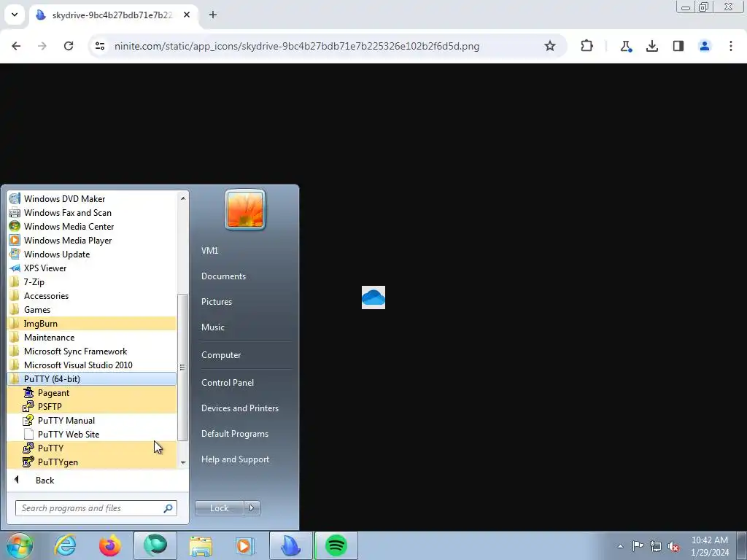Image resolution: width=747 pixels, height=560 pixels.
Task: Launch PuTTY terminal client
Action: [92, 448]
